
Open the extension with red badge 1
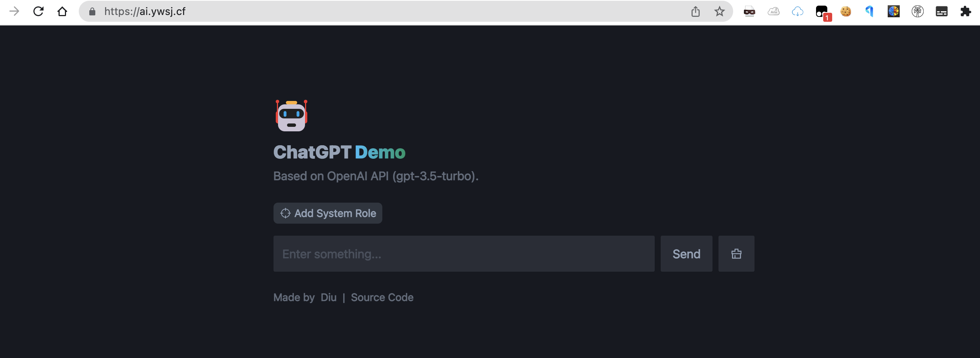coord(823,12)
